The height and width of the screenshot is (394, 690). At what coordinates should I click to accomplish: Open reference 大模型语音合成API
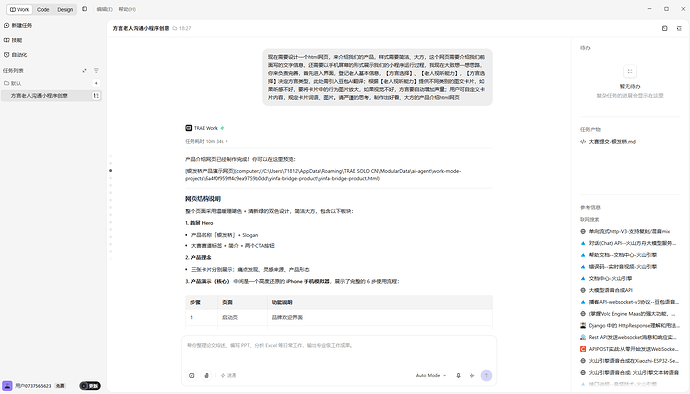606,290
